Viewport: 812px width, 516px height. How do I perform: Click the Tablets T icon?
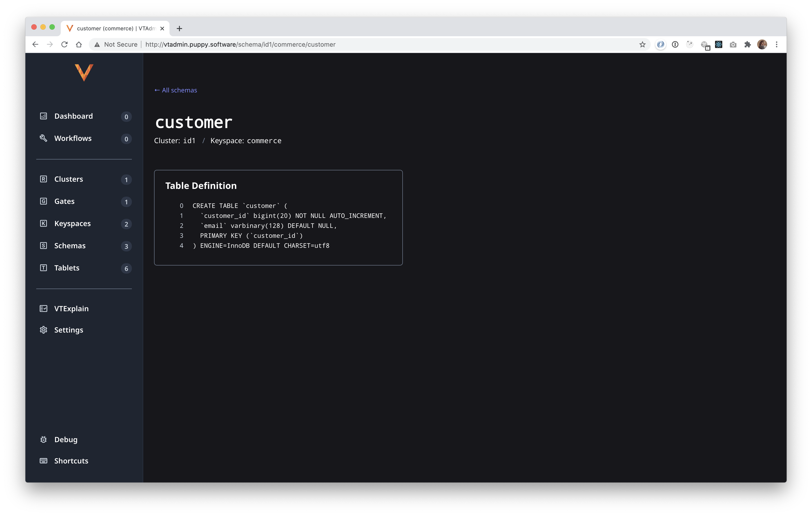click(43, 268)
